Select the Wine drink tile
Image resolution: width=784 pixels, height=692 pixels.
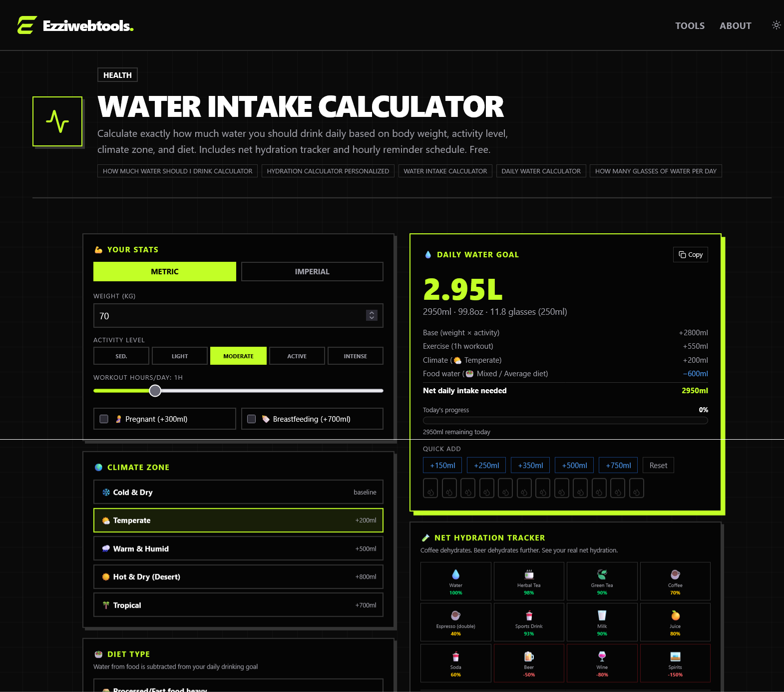(602, 663)
